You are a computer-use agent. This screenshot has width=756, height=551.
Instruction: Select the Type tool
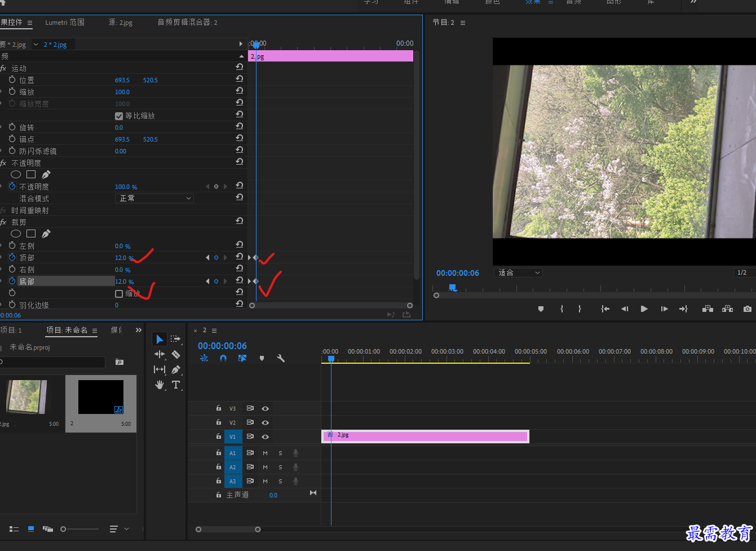pyautogui.click(x=176, y=385)
